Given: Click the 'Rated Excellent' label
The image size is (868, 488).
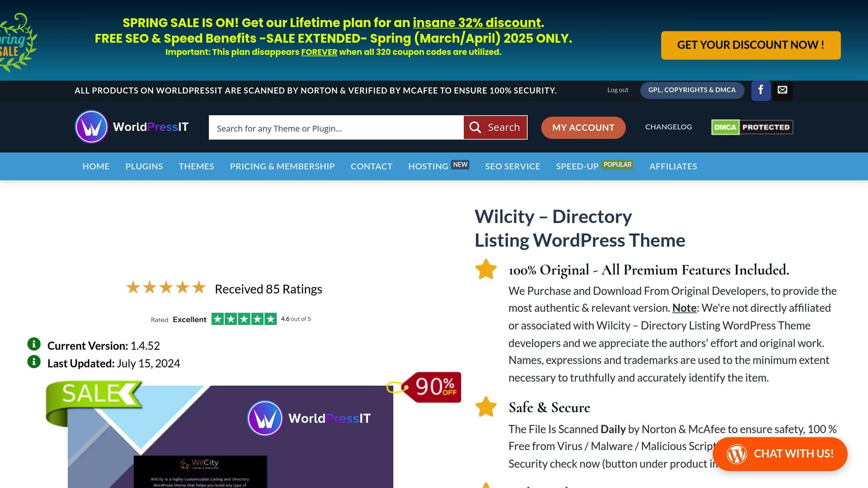Looking at the screenshot, I should click(178, 319).
